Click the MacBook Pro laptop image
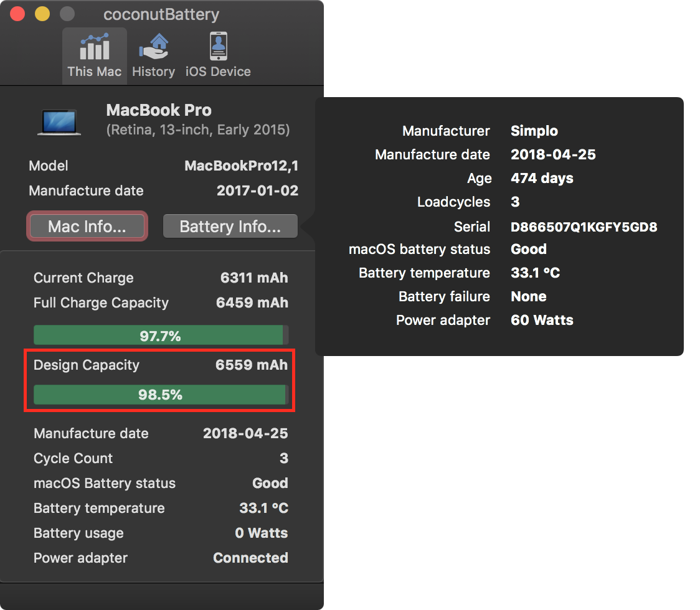 pyautogui.click(x=59, y=122)
